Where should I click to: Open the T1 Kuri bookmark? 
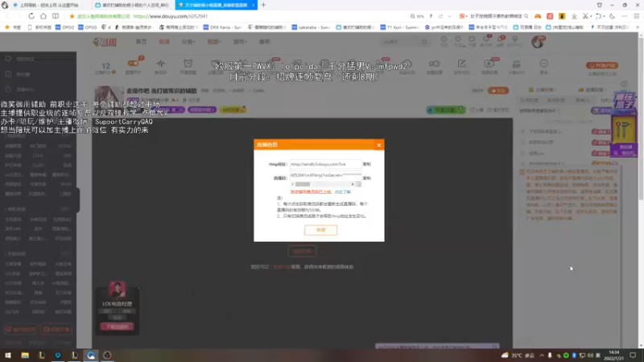click(x=399, y=27)
